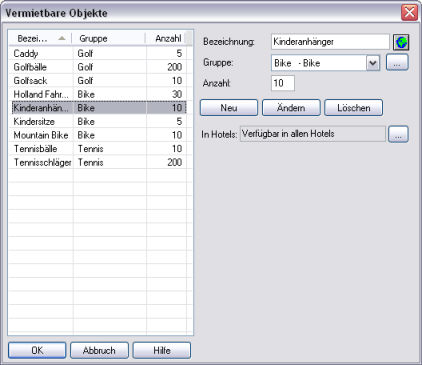Screen dimensions: 422x365
Task: Select the Tennisbälle row
Action: coord(99,149)
